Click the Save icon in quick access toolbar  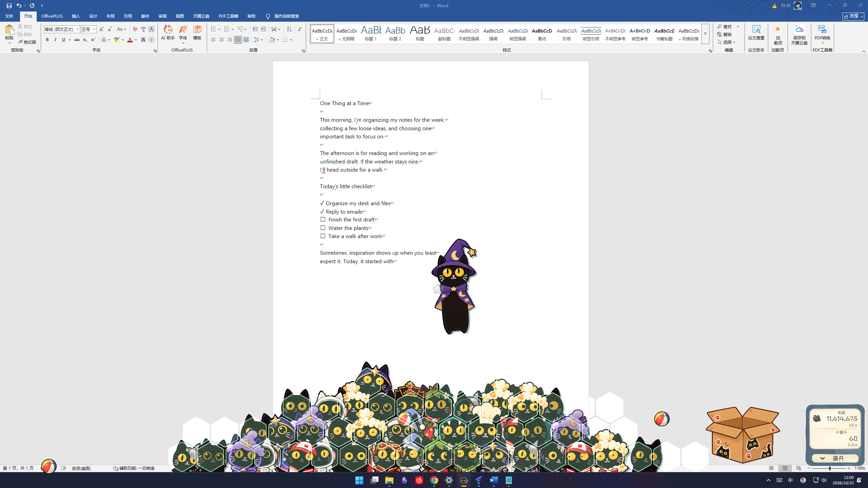[x=9, y=6]
